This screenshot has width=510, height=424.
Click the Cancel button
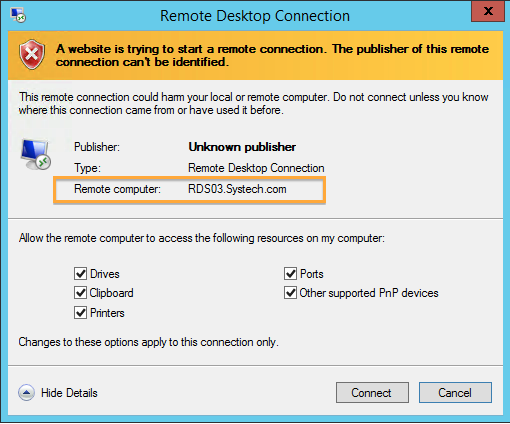coord(455,393)
